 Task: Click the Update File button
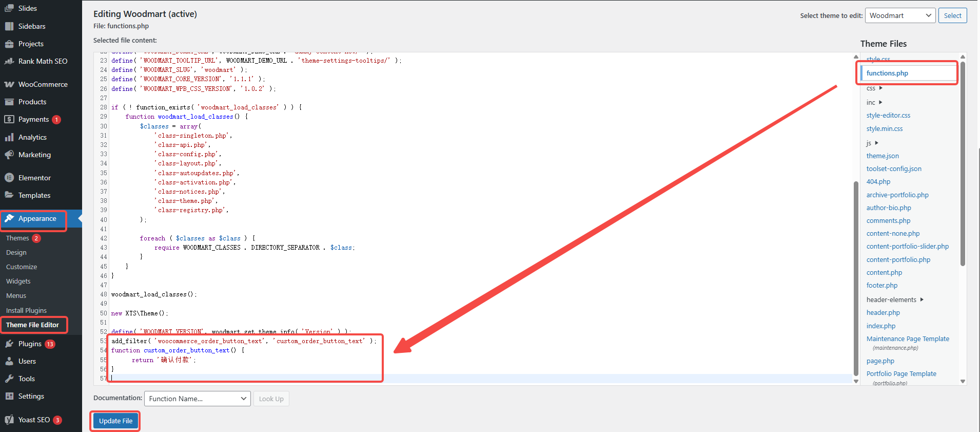click(115, 421)
